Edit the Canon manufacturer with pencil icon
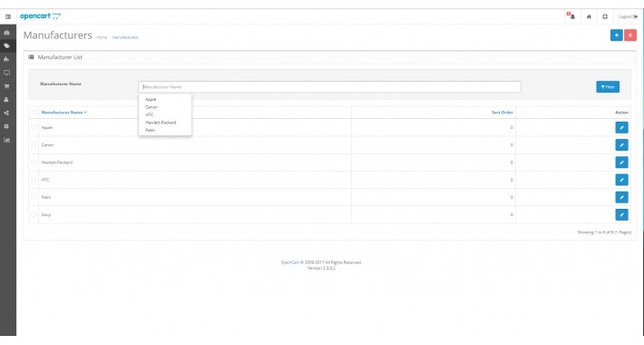 (x=621, y=144)
